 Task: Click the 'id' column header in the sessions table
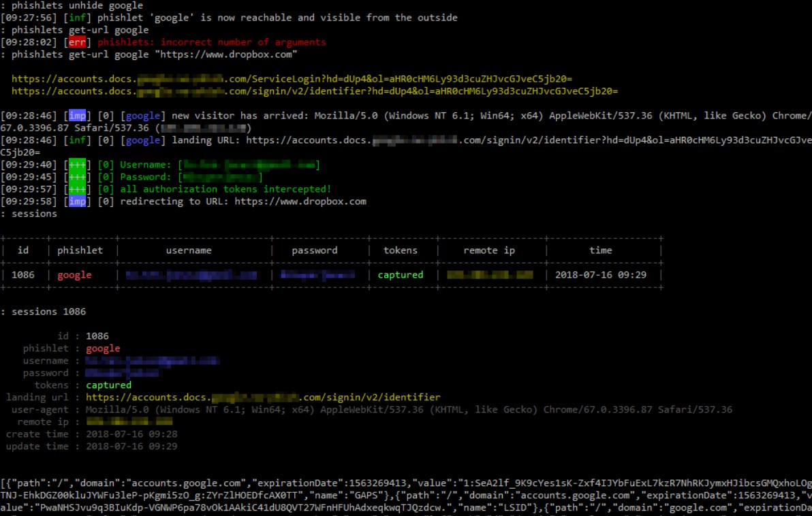(23, 251)
